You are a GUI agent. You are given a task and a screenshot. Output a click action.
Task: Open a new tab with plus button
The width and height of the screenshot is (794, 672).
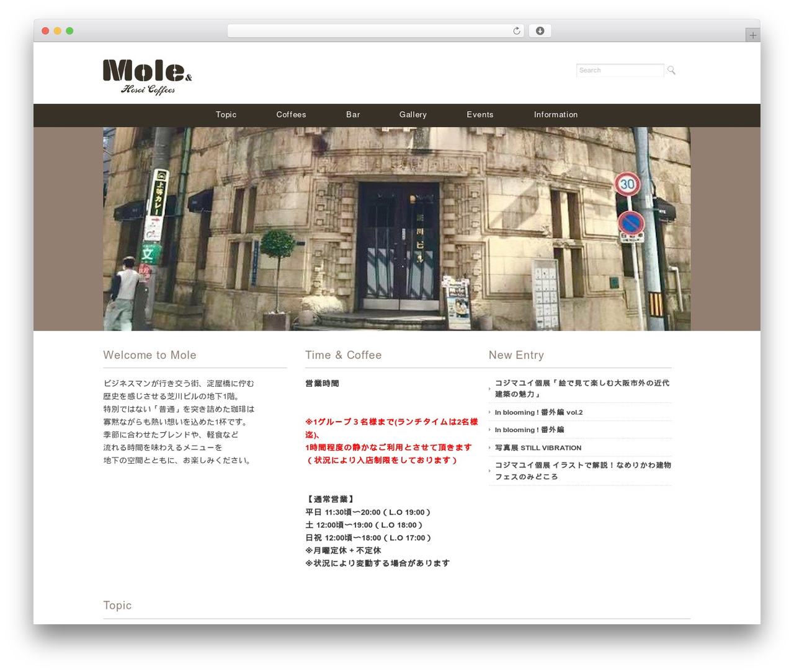[752, 35]
